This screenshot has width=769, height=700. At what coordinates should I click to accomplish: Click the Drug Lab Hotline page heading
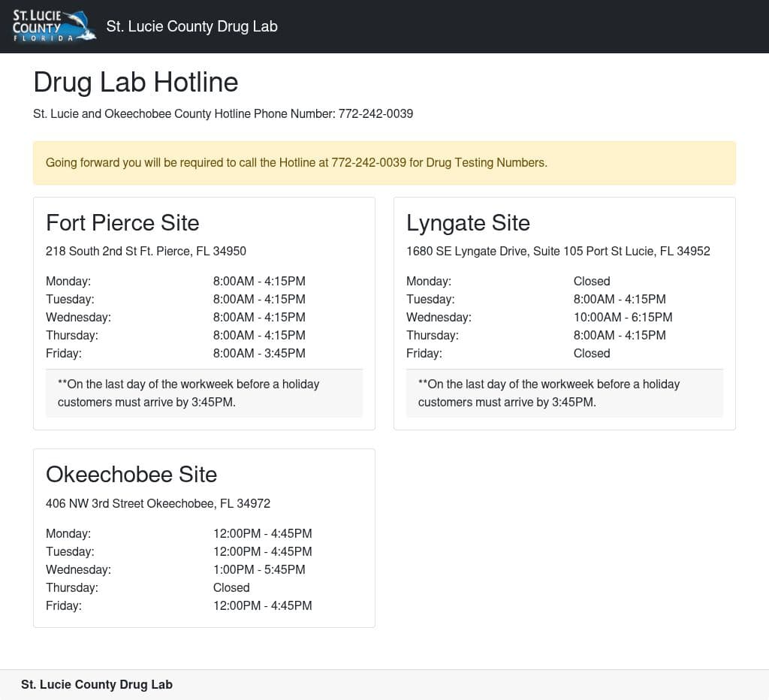pos(135,82)
